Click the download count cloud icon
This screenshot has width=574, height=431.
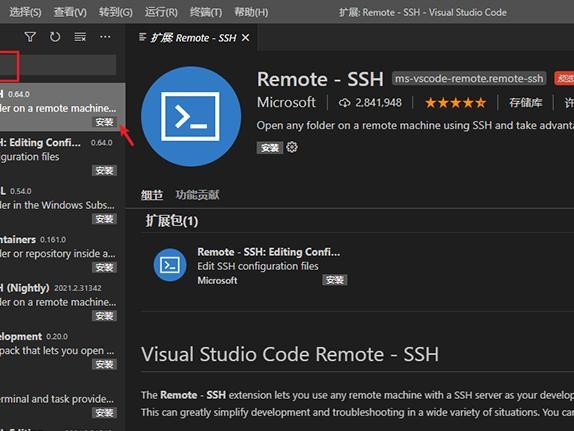point(344,103)
